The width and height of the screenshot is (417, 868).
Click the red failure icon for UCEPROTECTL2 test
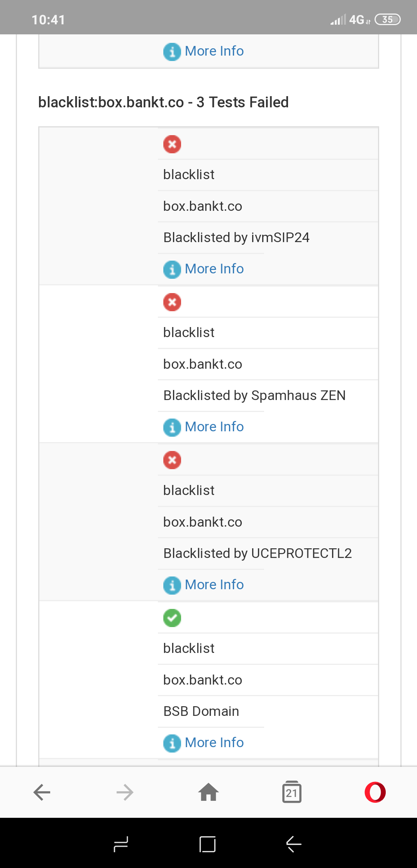(x=172, y=460)
